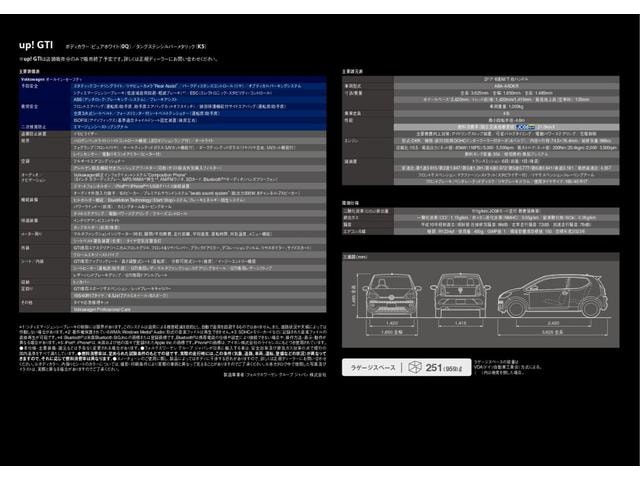
Task: Click the "1,650 全幅" dimension label
Action: [x=391, y=332]
